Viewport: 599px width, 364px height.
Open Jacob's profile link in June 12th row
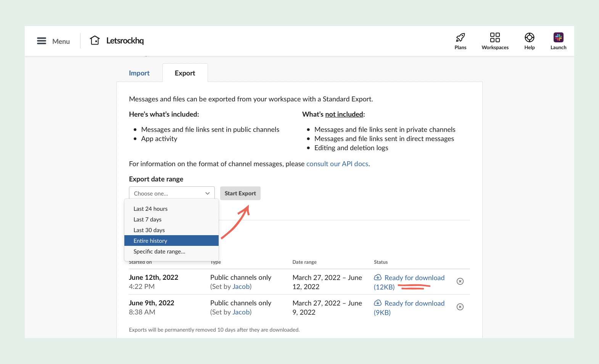241,287
